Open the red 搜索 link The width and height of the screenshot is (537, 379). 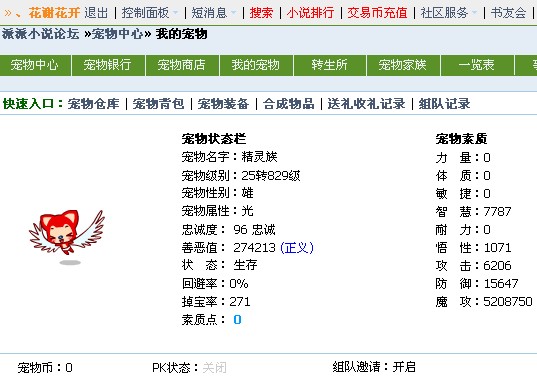click(262, 13)
